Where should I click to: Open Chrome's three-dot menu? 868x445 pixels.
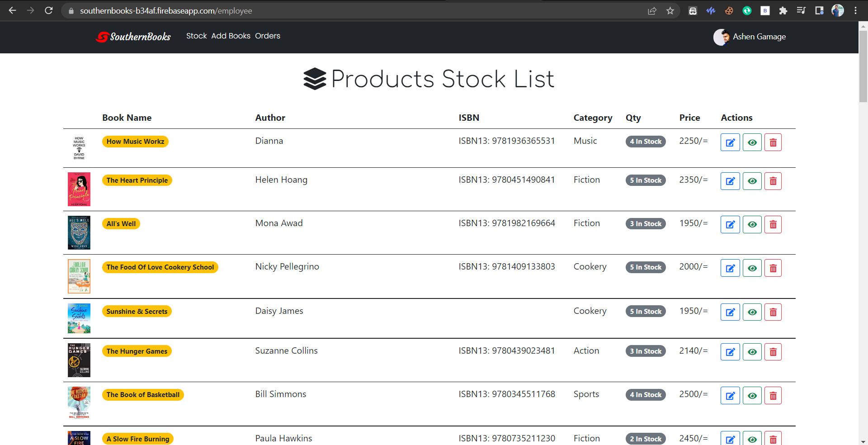(856, 10)
